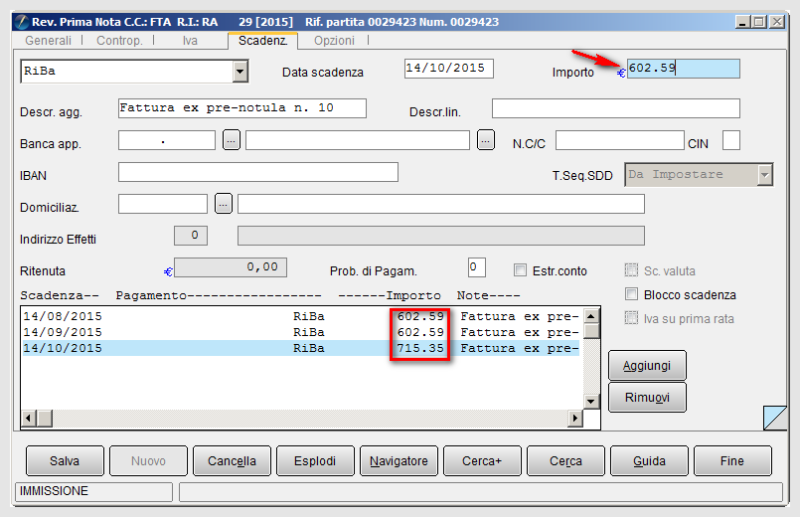
Task: Click the IBAN input field
Action: 258,172
